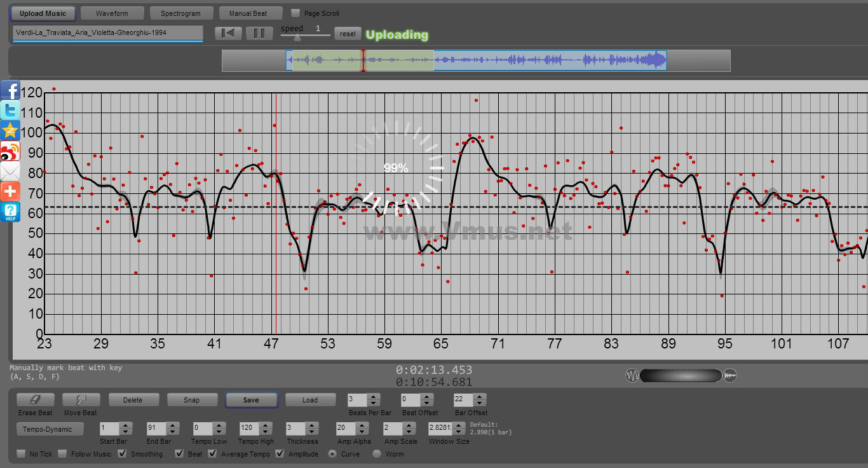Open the Help icon in the sidebar
The width and height of the screenshot is (868, 468).
pyautogui.click(x=10, y=212)
